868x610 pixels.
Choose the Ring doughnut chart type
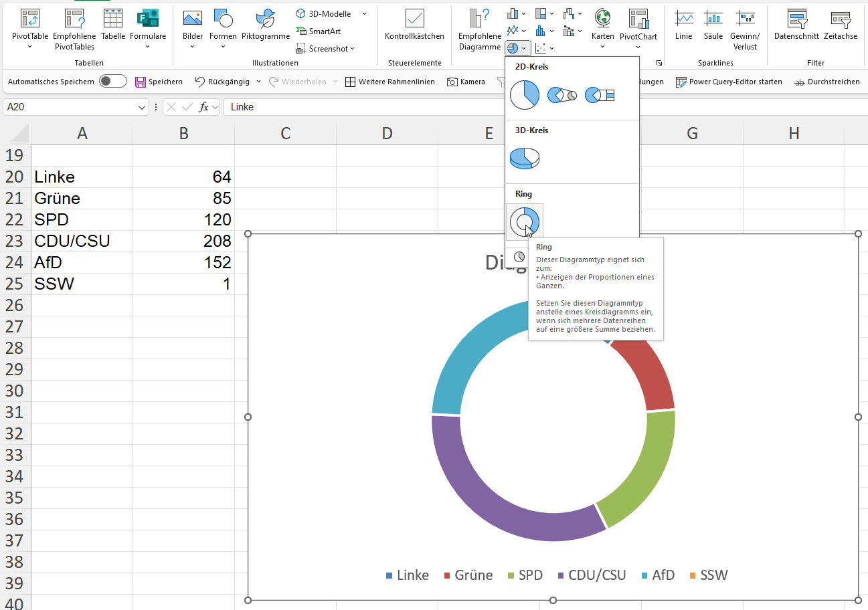click(525, 221)
